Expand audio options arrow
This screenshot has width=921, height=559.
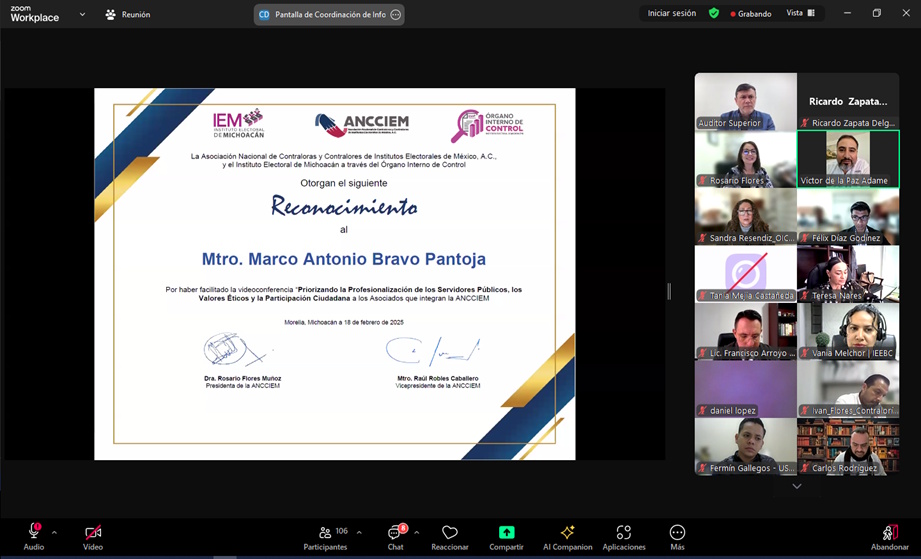[x=54, y=532]
